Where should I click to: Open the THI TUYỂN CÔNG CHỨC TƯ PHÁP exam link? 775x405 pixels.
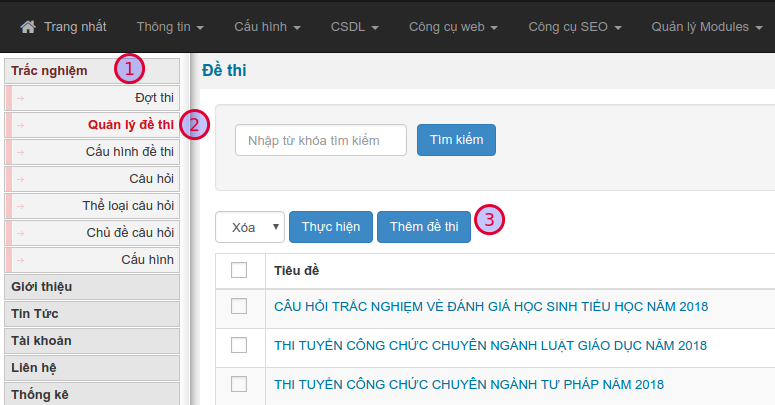click(x=469, y=384)
